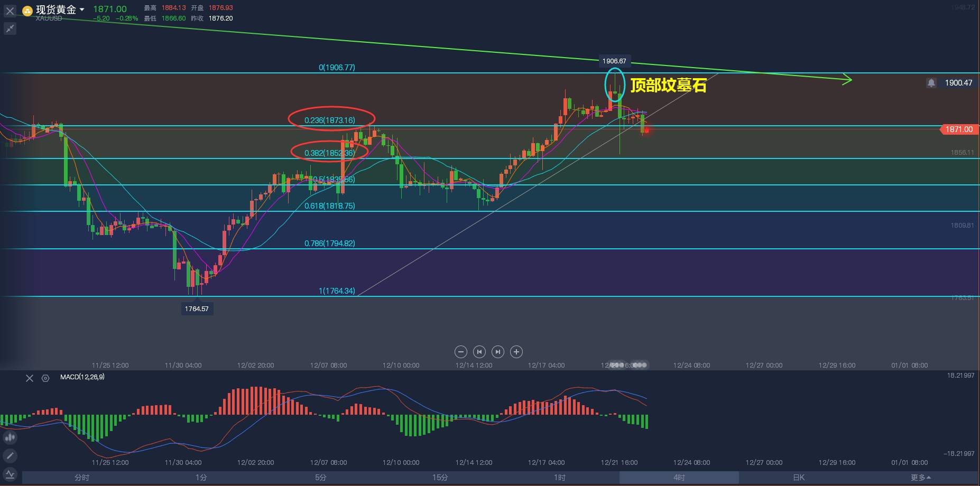This screenshot has height=486, width=980.
Task: Open the price alert bell icon
Action: pyautogui.click(x=931, y=83)
